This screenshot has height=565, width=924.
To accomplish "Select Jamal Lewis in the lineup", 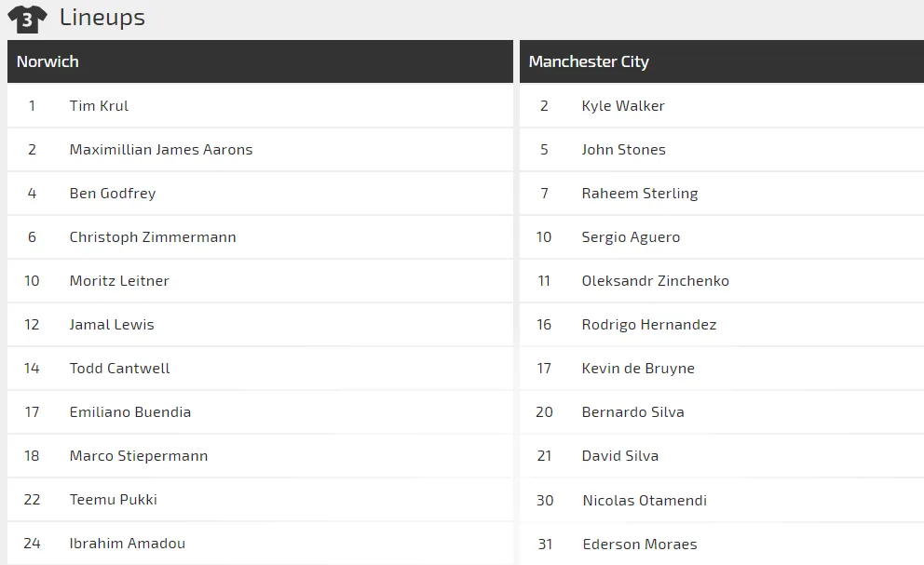I will click(112, 324).
